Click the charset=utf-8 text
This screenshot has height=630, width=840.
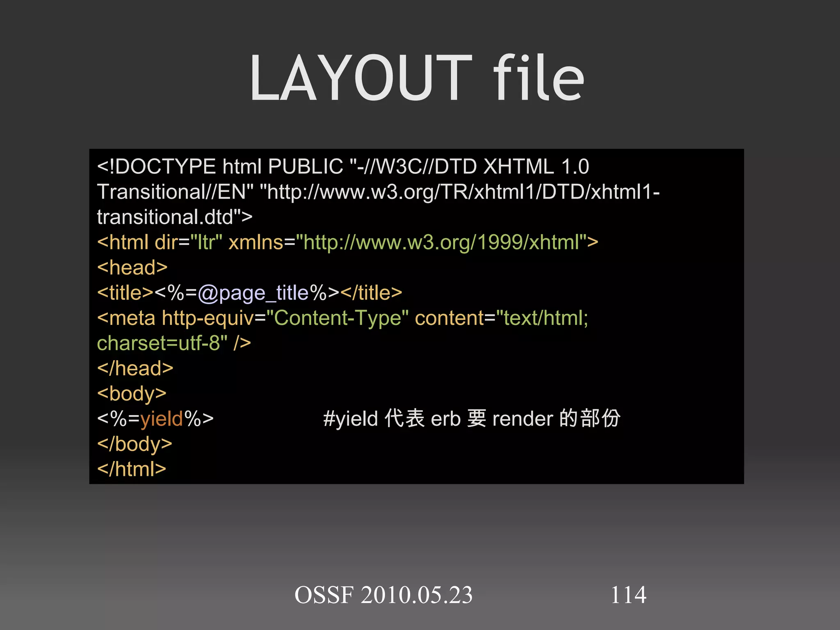coord(162,343)
